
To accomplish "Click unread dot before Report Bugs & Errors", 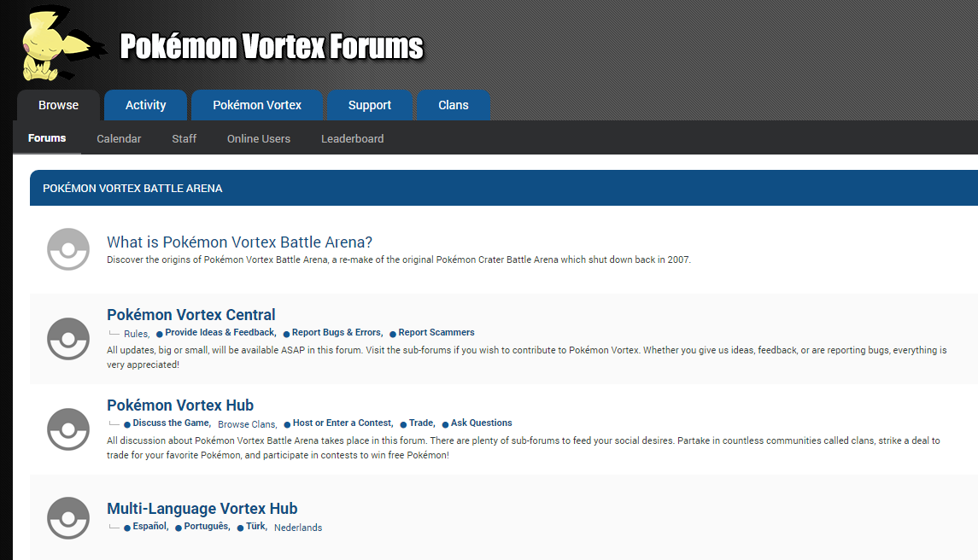I will [286, 335].
